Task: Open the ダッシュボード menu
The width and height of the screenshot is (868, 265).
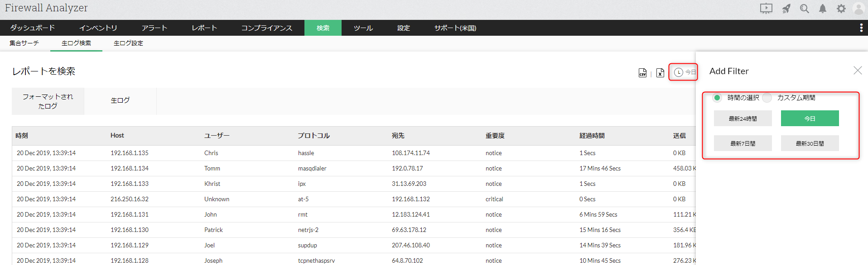Action: [33, 28]
